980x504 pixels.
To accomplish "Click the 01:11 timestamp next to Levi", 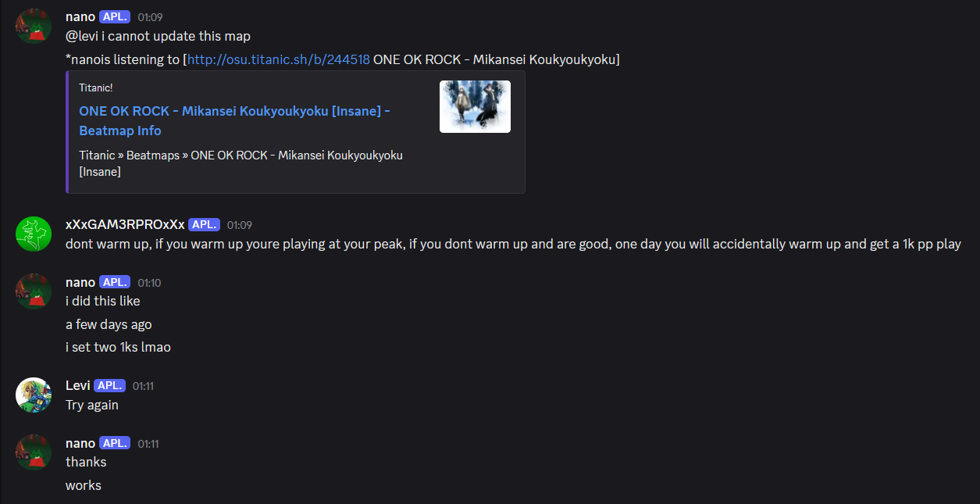I will click(x=144, y=386).
